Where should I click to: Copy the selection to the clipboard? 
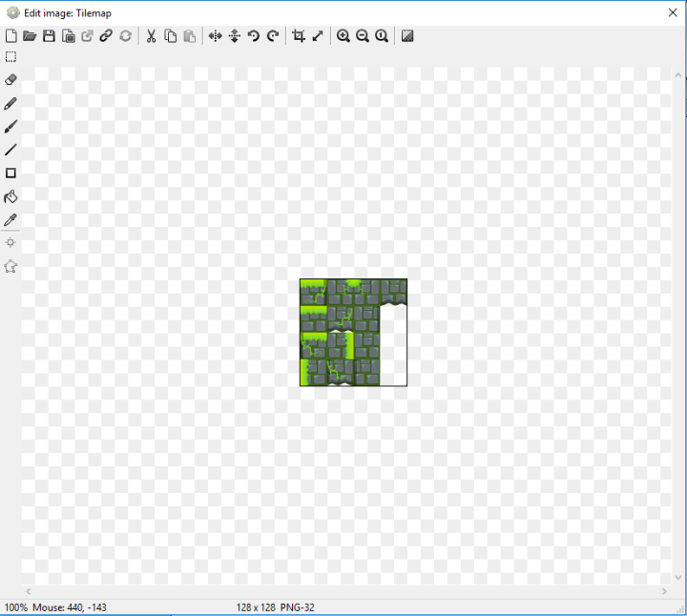pyautogui.click(x=171, y=36)
